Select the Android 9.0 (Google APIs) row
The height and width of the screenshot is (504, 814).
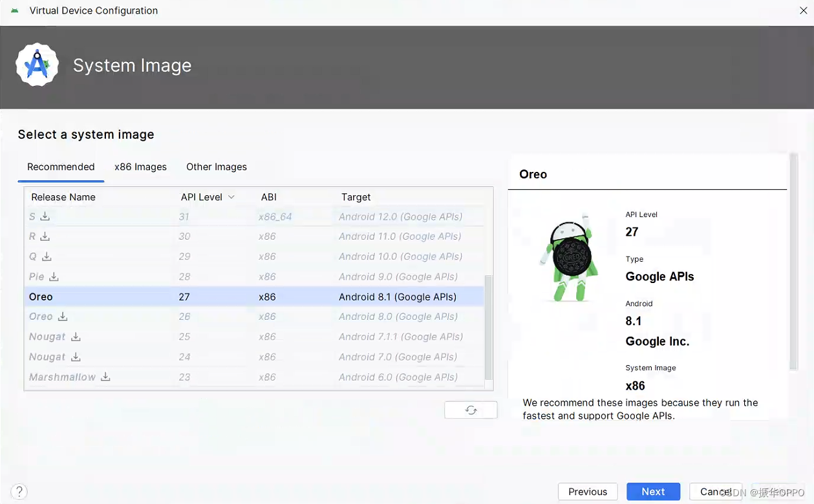[x=254, y=277]
